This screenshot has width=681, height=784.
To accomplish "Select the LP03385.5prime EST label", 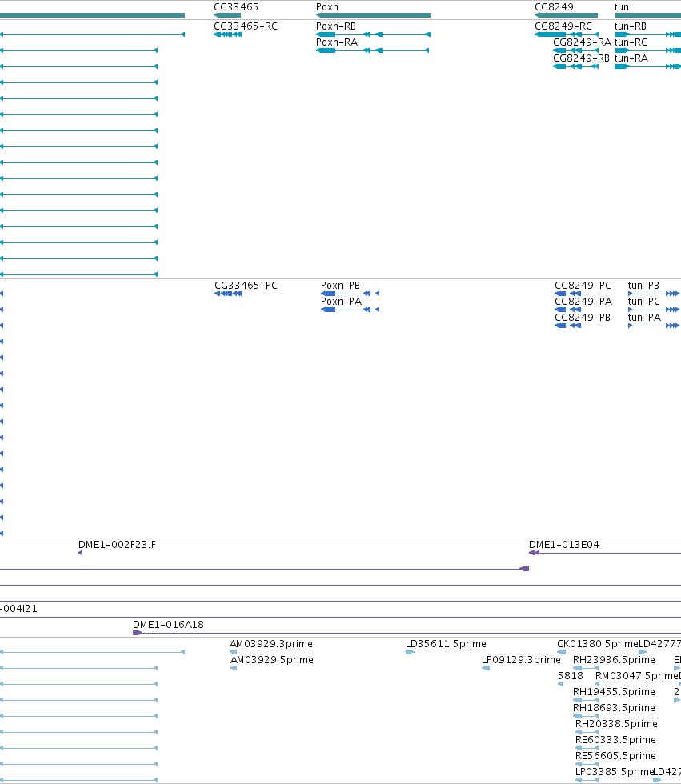I will click(x=615, y=771).
